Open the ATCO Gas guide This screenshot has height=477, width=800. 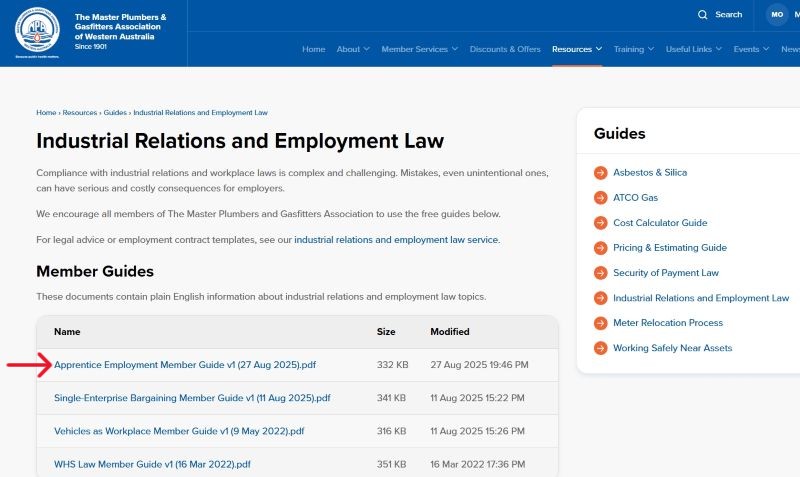(635, 197)
